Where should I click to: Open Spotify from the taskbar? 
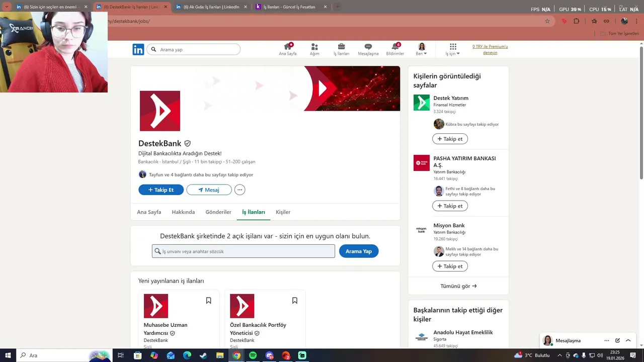253,355
